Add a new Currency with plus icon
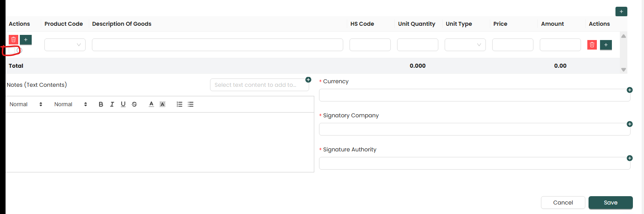644x214 pixels. coord(630,90)
